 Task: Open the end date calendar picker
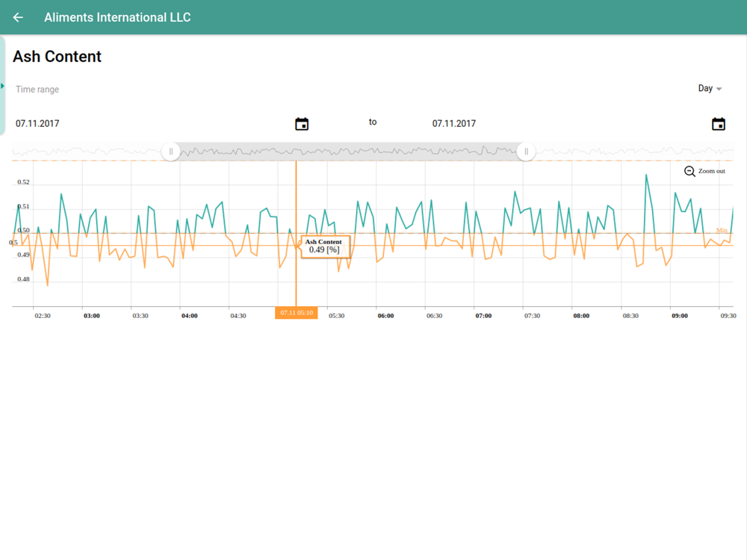[718, 124]
